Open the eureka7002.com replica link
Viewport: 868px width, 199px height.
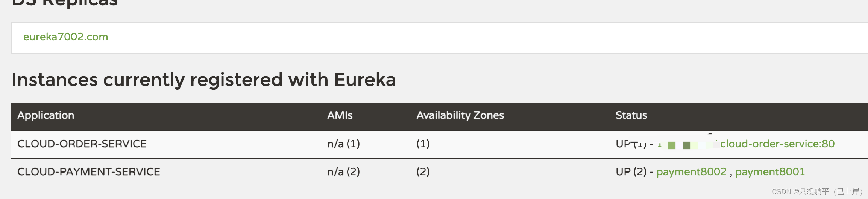65,37
